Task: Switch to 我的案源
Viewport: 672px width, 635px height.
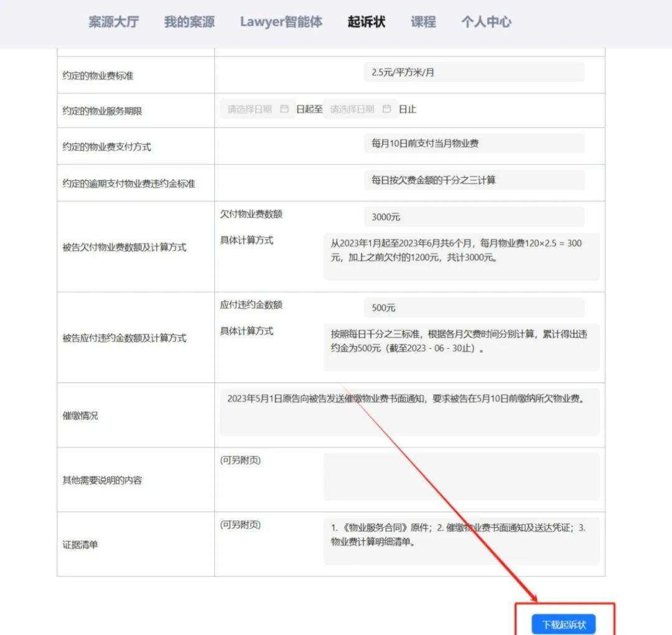Action: click(189, 22)
